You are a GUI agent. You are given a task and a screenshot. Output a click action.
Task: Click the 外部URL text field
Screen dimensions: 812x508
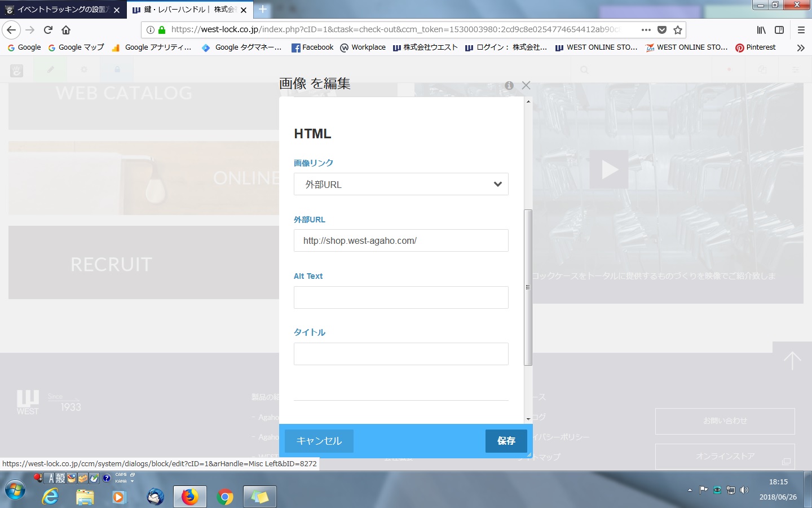pos(401,240)
